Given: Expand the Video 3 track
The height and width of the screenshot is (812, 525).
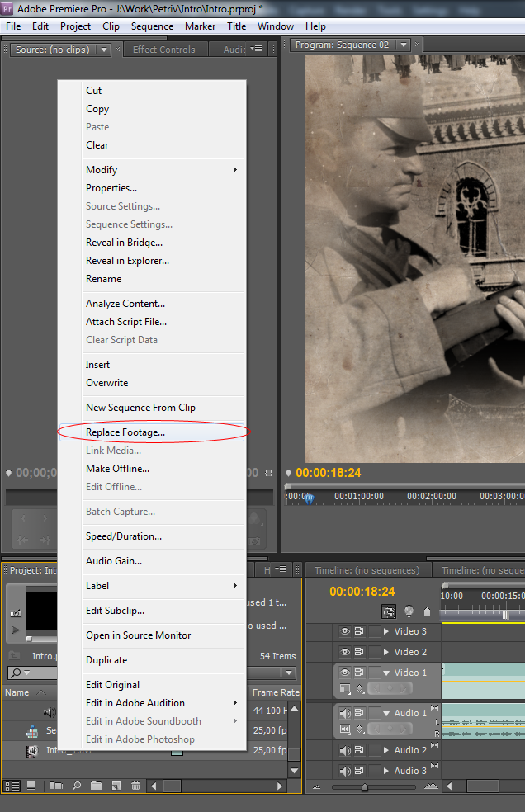Looking at the screenshot, I should point(386,631).
